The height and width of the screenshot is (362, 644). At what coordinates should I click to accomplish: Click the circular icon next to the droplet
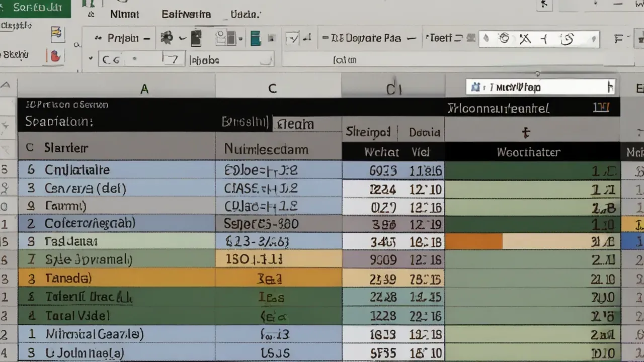tap(504, 38)
